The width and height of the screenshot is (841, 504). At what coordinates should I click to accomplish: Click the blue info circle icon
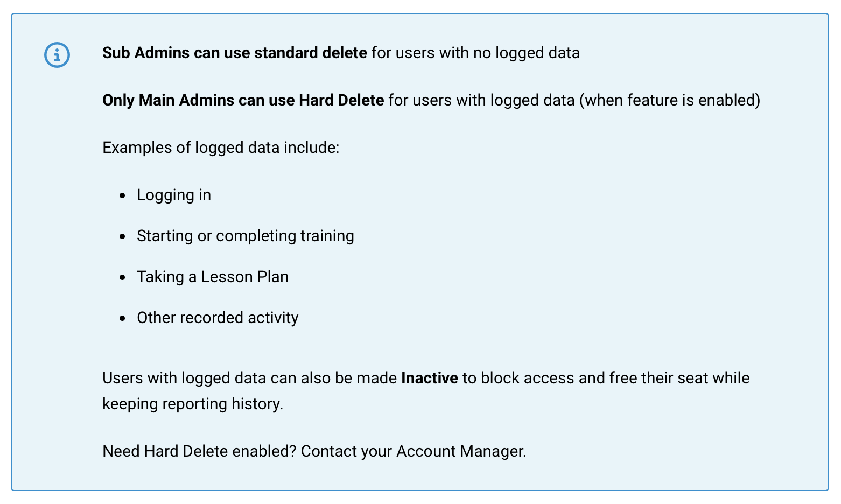pos(57,55)
